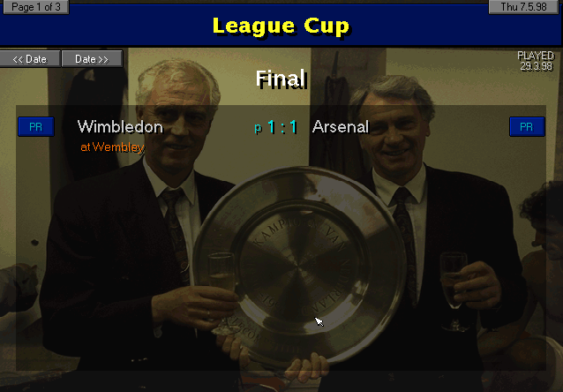The image size is (563, 392).
Task: Click the cyan p penalties marker
Action: [258, 128]
